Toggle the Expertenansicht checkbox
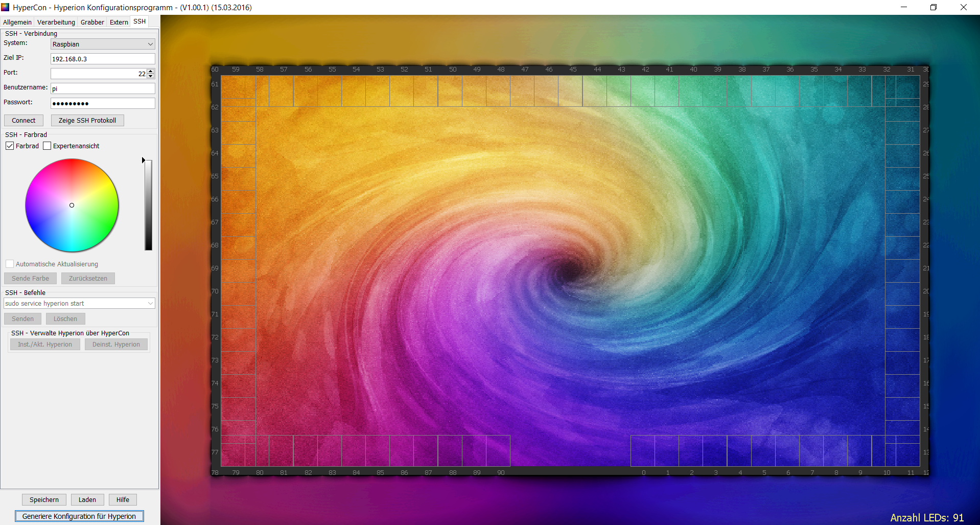Viewport: 980px width, 525px height. click(x=48, y=146)
